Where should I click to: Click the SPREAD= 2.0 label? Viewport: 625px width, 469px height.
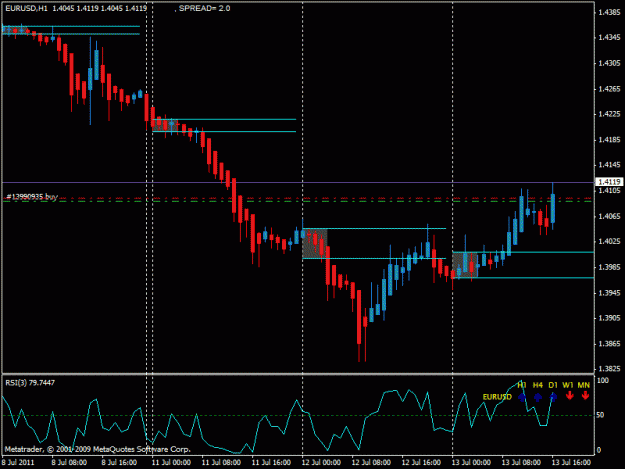tap(204, 8)
